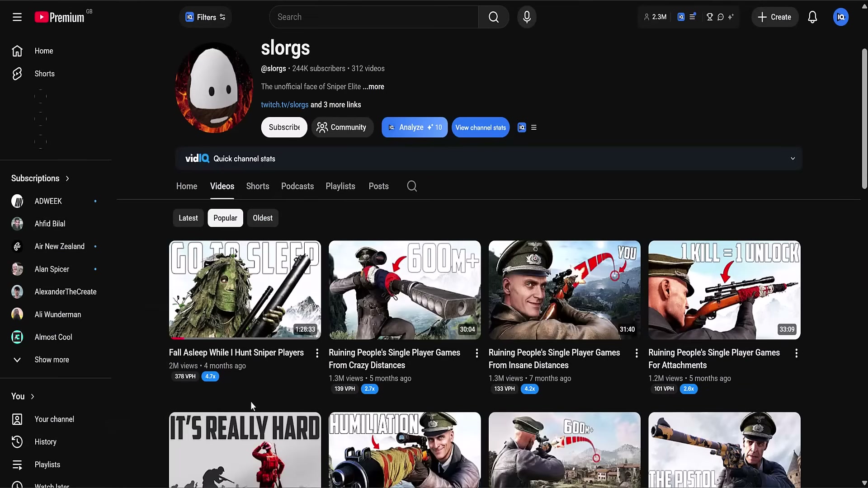868x488 pixels.
Task: Switch to the Playlists tab
Action: point(340,186)
